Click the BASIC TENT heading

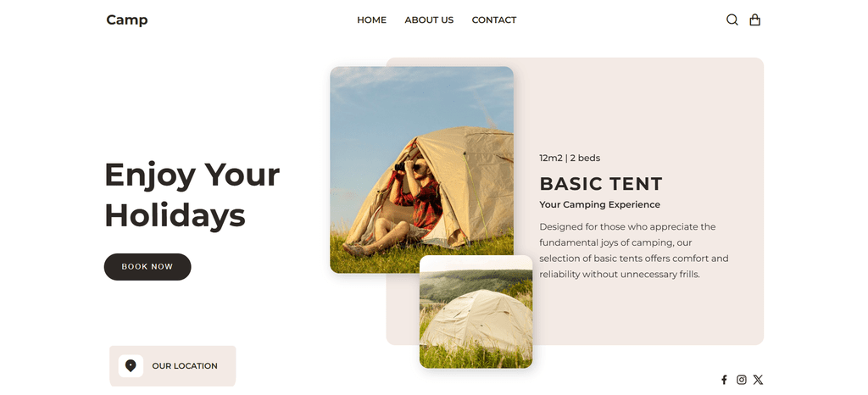click(x=601, y=184)
